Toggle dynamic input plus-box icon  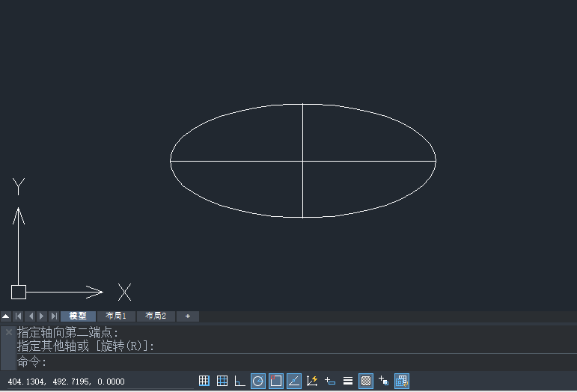330,381
